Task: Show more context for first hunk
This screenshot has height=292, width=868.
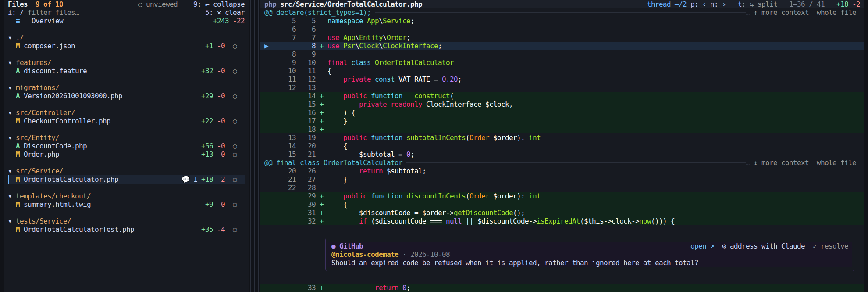Action: pos(781,13)
